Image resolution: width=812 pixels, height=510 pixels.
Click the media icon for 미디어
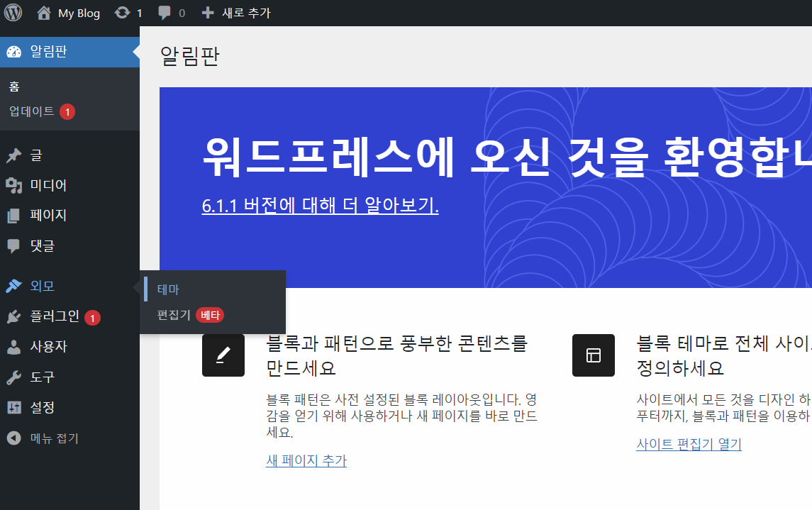(14, 185)
